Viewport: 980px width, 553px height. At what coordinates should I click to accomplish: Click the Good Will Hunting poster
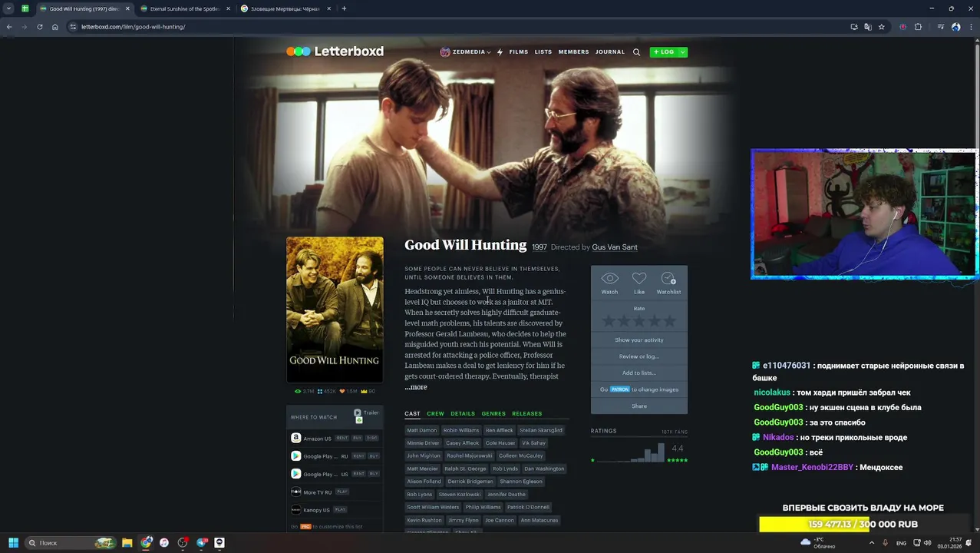click(x=335, y=309)
